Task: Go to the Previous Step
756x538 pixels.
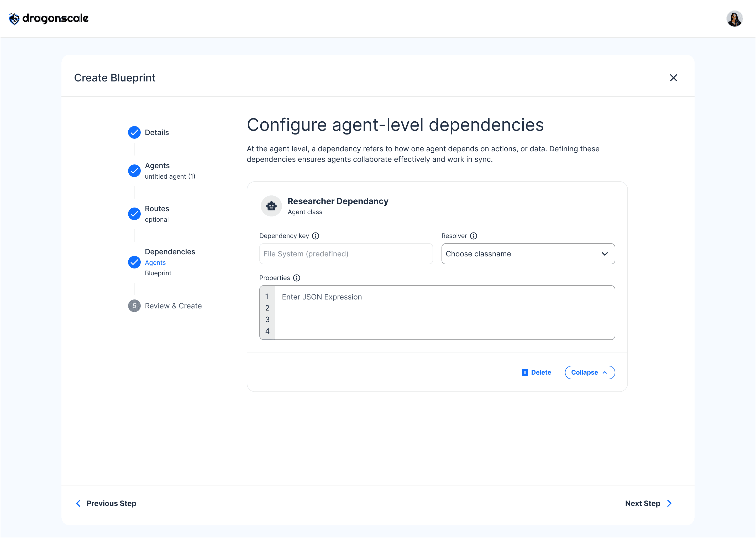Action: (106, 504)
